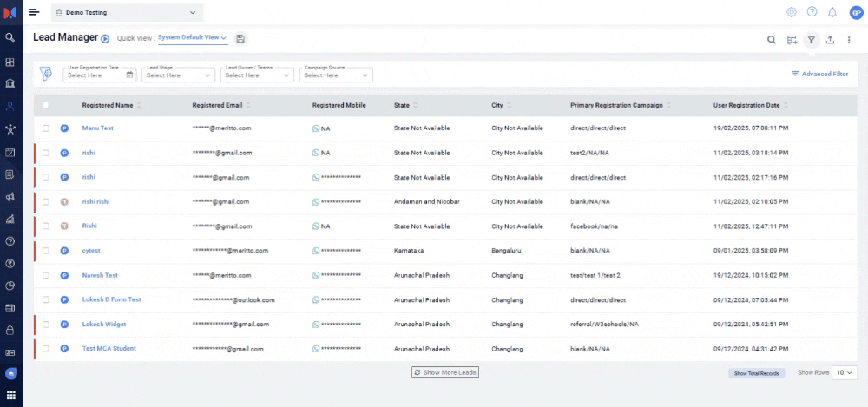Click the Show More Leads button
868x407 pixels.
445,372
